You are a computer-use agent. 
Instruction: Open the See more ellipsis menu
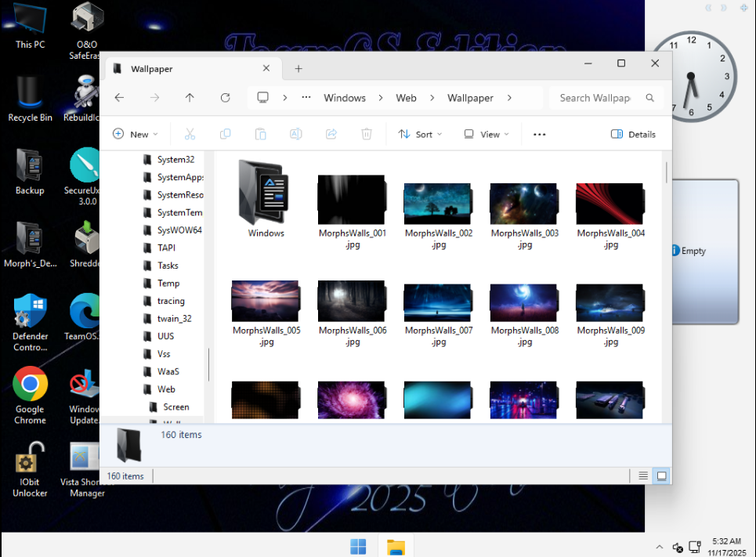click(539, 134)
